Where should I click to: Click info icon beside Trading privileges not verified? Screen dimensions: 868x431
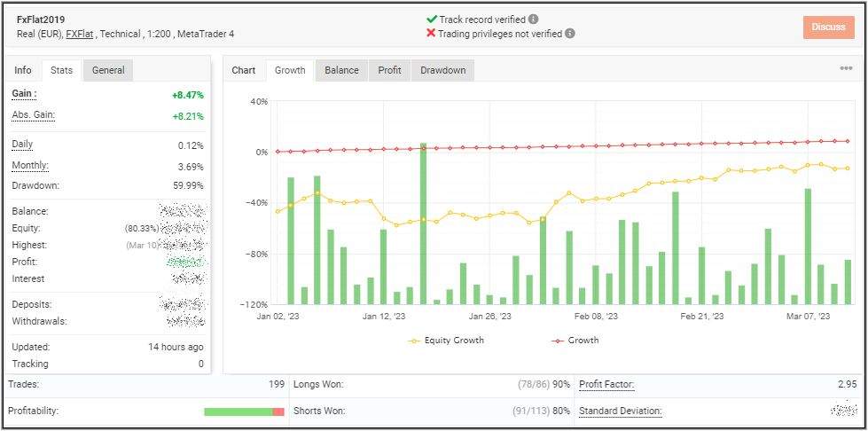pyautogui.click(x=570, y=34)
